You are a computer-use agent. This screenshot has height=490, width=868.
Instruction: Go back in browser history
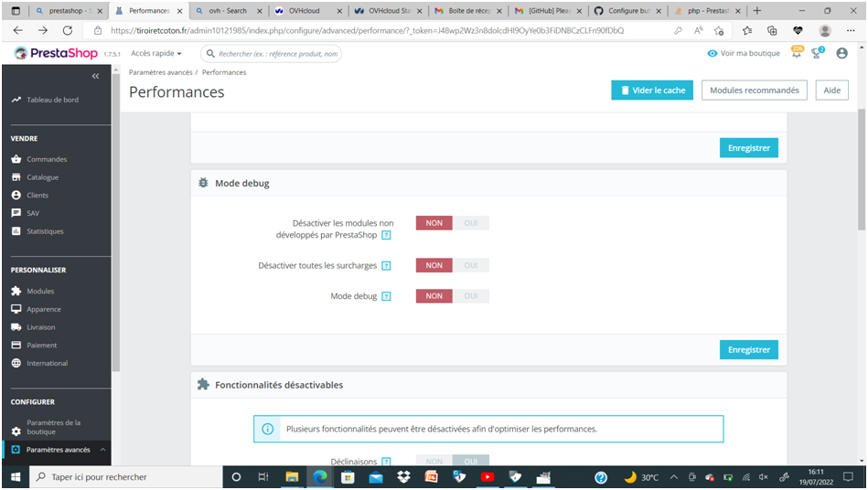(x=17, y=30)
